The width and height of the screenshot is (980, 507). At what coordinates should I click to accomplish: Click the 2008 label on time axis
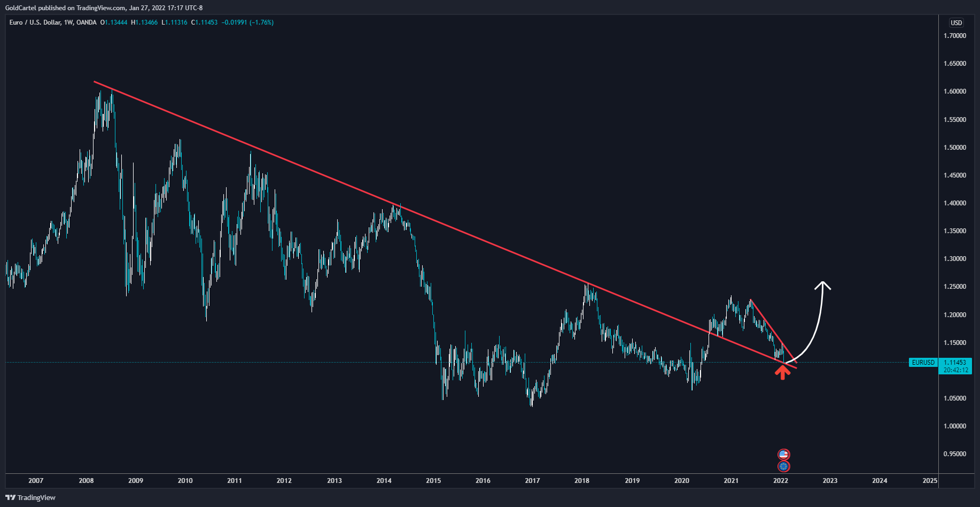coord(86,480)
